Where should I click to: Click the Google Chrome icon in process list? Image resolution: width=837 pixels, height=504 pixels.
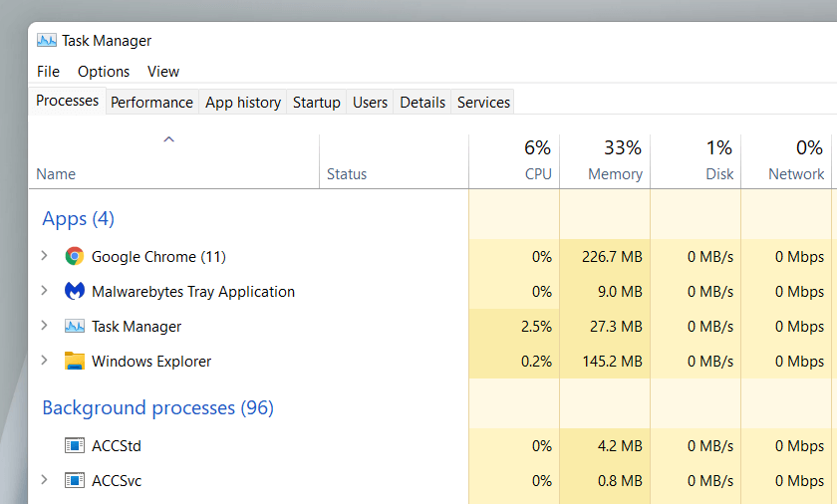coord(74,256)
